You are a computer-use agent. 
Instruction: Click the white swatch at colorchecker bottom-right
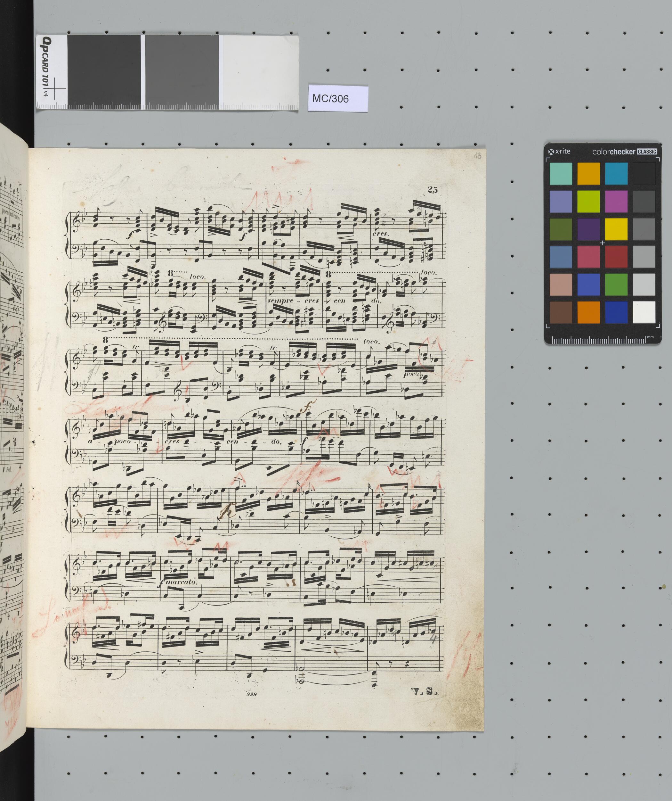coord(644,312)
